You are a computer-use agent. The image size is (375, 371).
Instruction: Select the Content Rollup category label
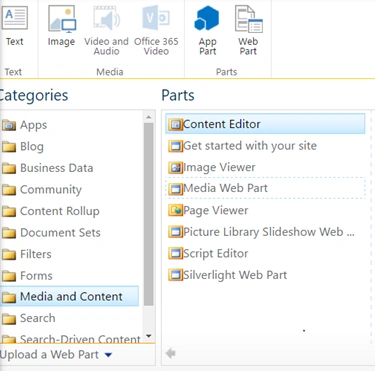click(x=60, y=211)
